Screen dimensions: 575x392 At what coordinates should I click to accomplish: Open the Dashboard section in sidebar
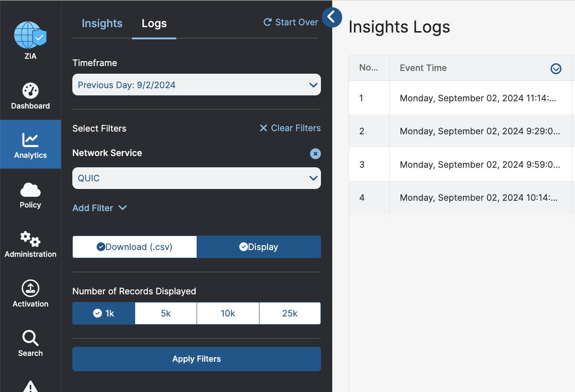tap(30, 96)
